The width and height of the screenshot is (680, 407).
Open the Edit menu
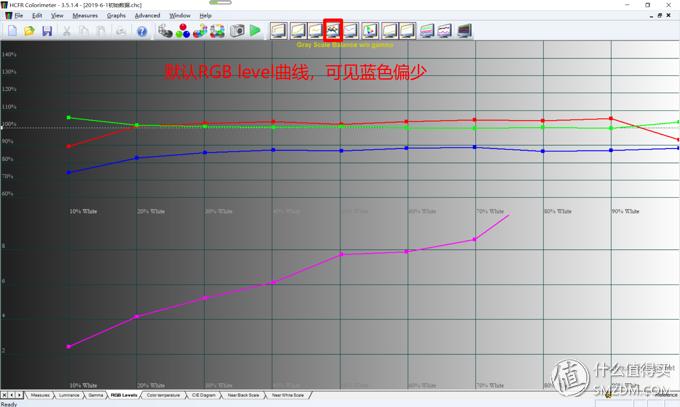[37, 16]
